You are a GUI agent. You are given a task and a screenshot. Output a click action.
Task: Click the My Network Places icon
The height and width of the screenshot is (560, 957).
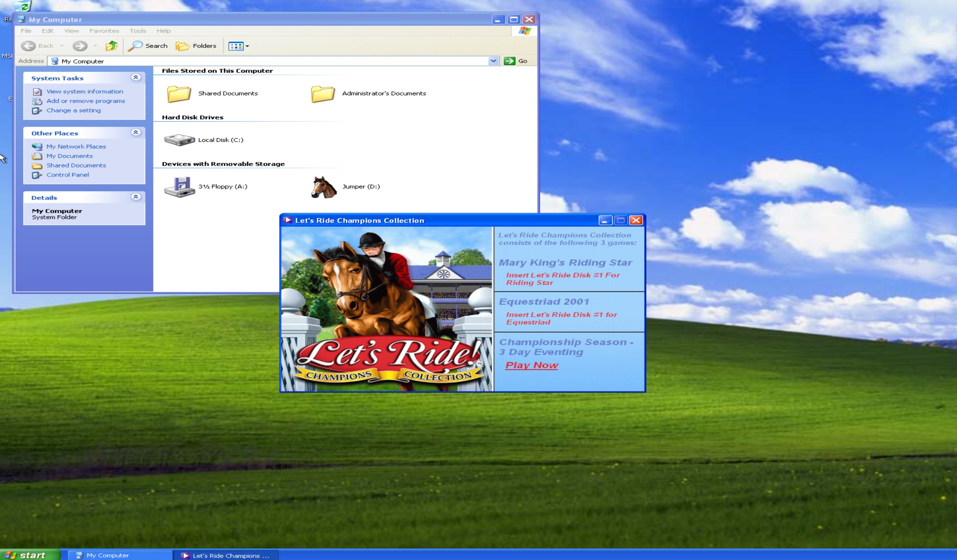(x=37, y=146)
